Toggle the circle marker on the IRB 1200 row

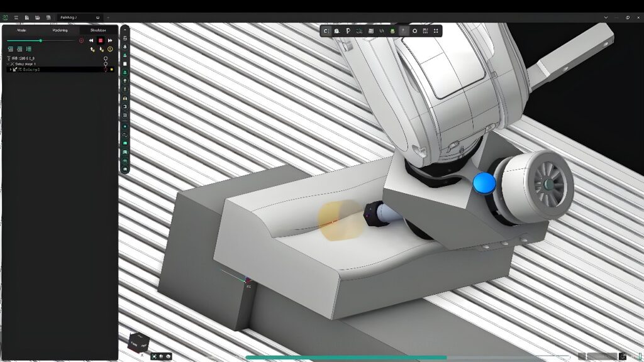coord(106,58)
